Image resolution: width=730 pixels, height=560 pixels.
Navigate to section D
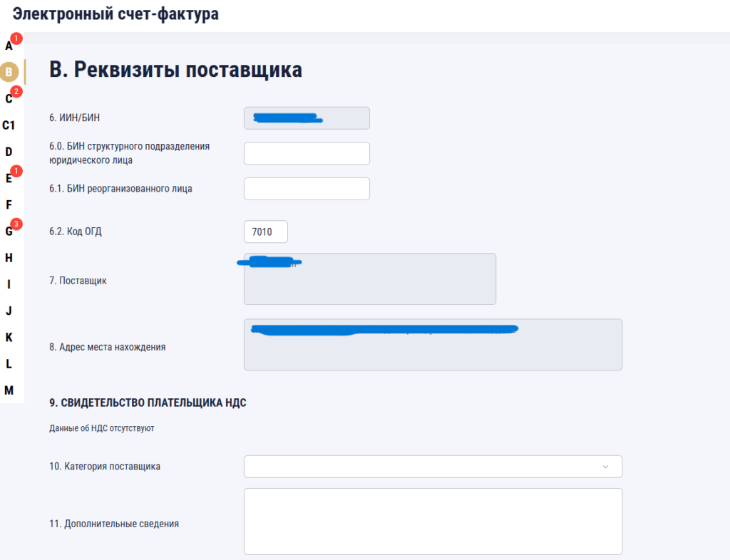coord(9,152)
